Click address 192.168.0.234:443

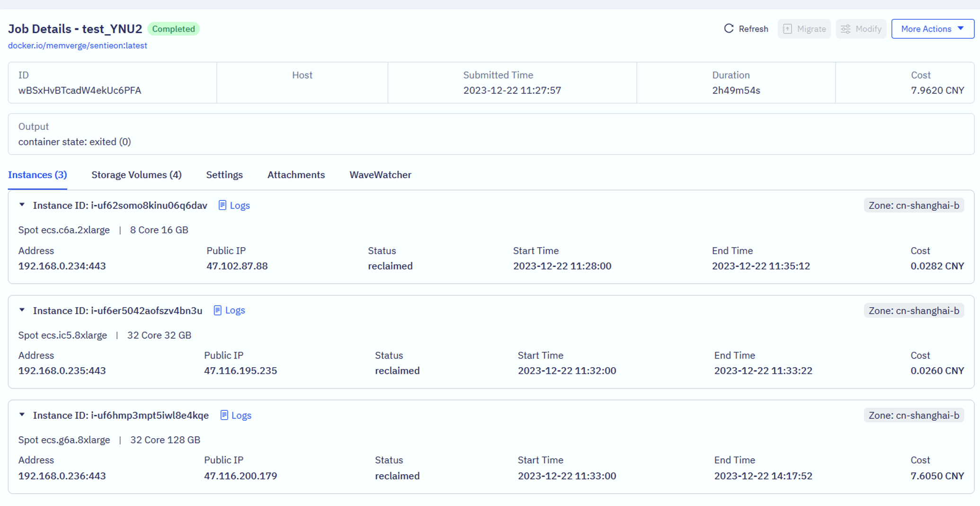62,266
